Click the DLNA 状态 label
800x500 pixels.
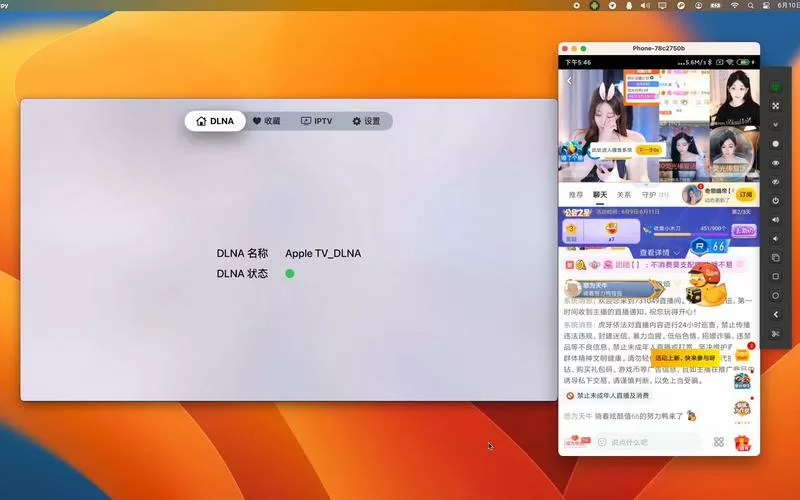(242, 273)
